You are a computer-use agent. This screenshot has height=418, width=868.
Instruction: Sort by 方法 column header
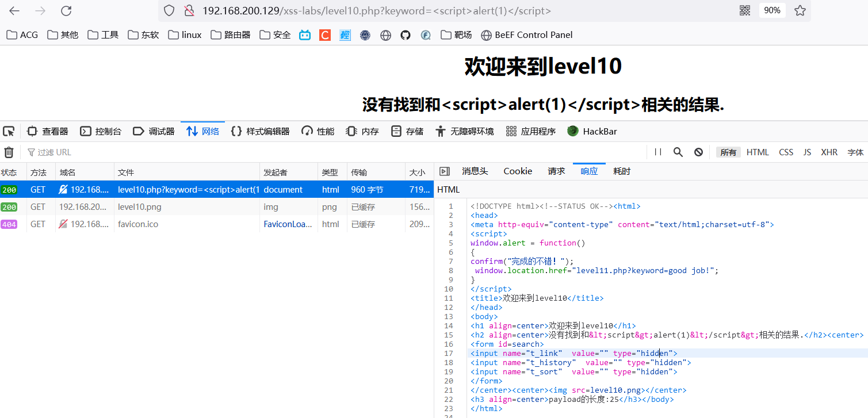(41, 172)
